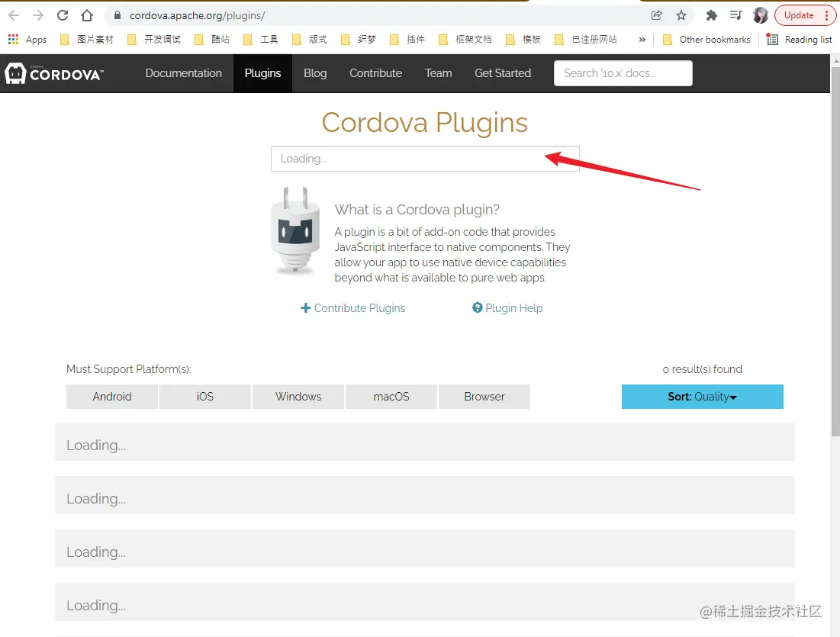840x637 pixels.
Task: Click the 'What is a Cordova plugin?' heading
Action: 417,210
